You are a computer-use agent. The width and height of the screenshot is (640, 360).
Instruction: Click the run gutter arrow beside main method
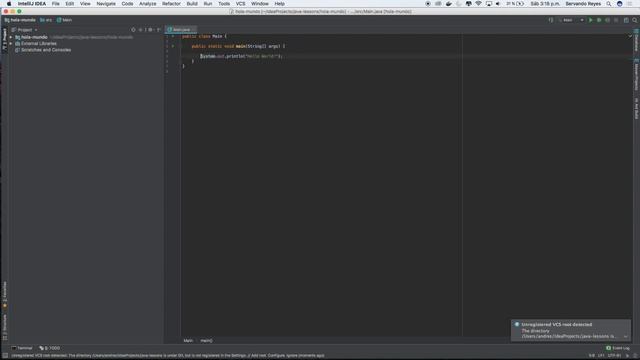[173, 46]
